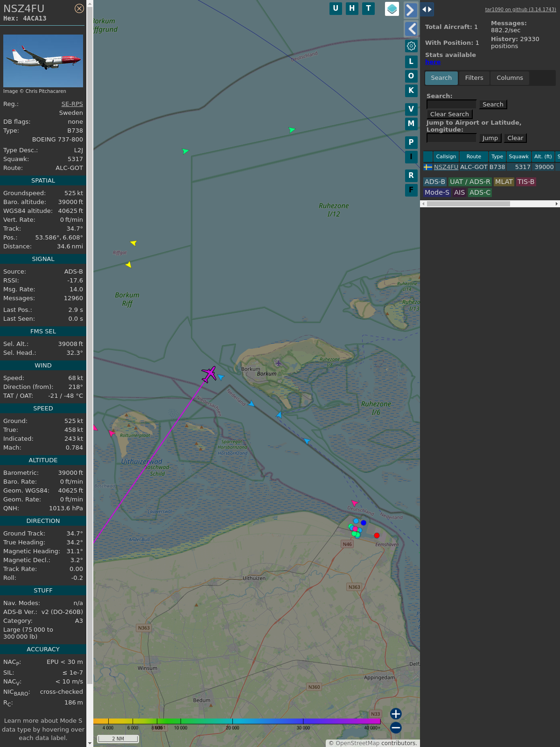Toggle the T map button
The image size is (560, 747).
click(369, 8)
